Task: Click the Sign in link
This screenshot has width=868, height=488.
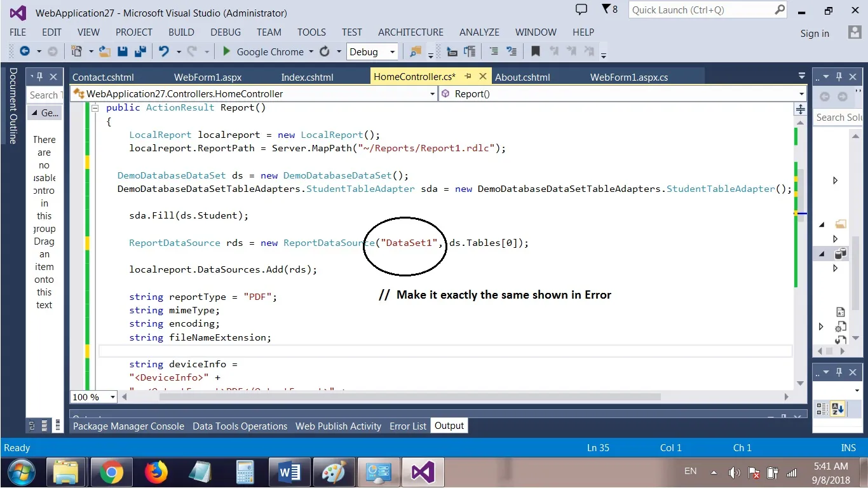Action: pyautogui.click(x=815, y=34)
